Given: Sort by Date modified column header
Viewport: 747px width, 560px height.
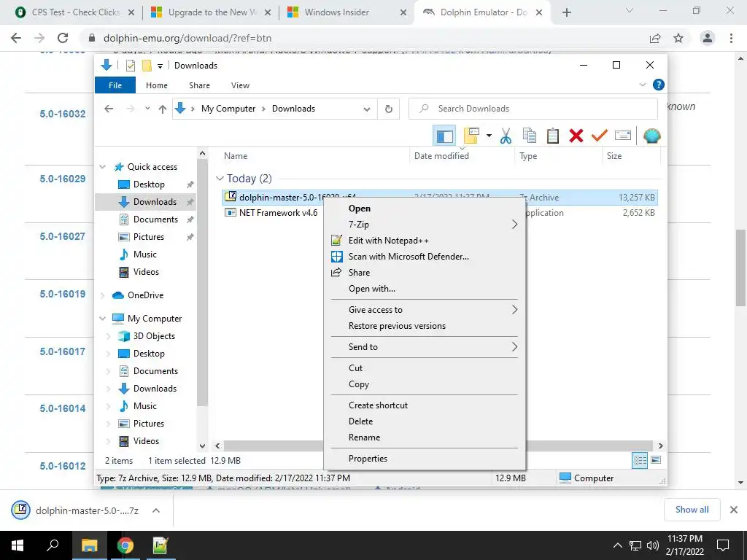Looking at the screenshot, I should tap(441, 156).
